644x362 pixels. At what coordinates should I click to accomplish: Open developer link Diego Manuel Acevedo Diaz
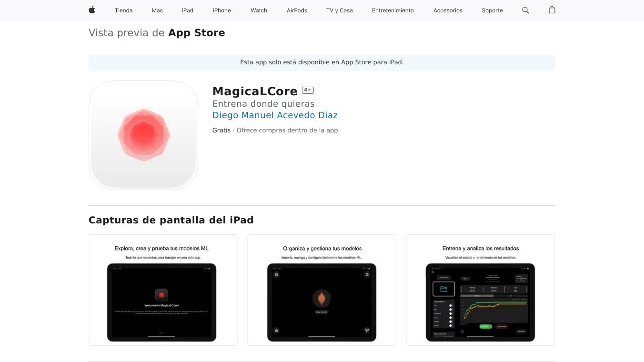275,115
